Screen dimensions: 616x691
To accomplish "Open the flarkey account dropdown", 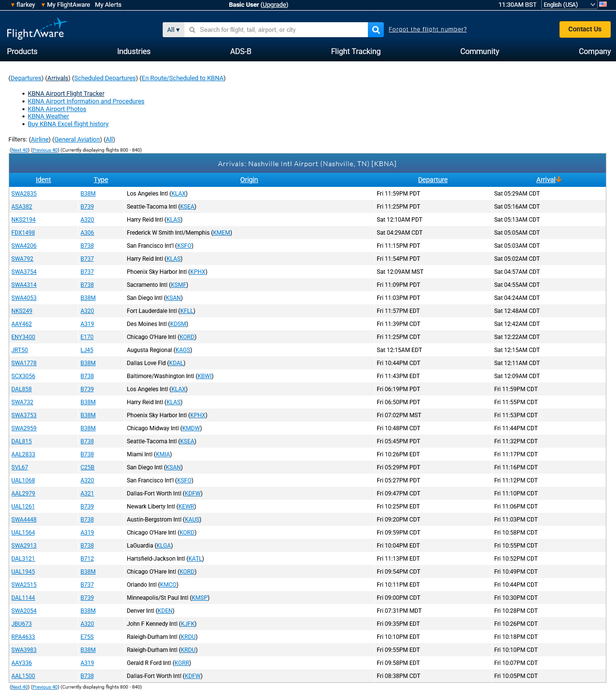I will (23, 4).
